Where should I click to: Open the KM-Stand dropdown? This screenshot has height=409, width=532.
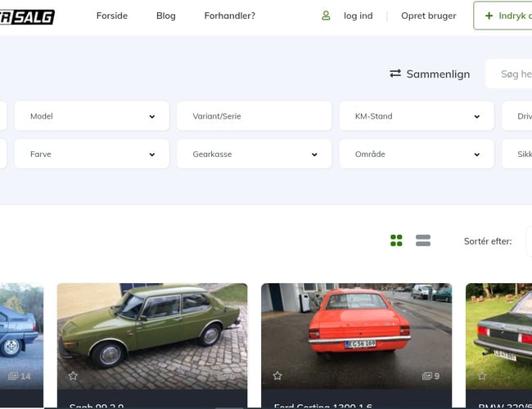pyautogui.click(x=417, y=116)
